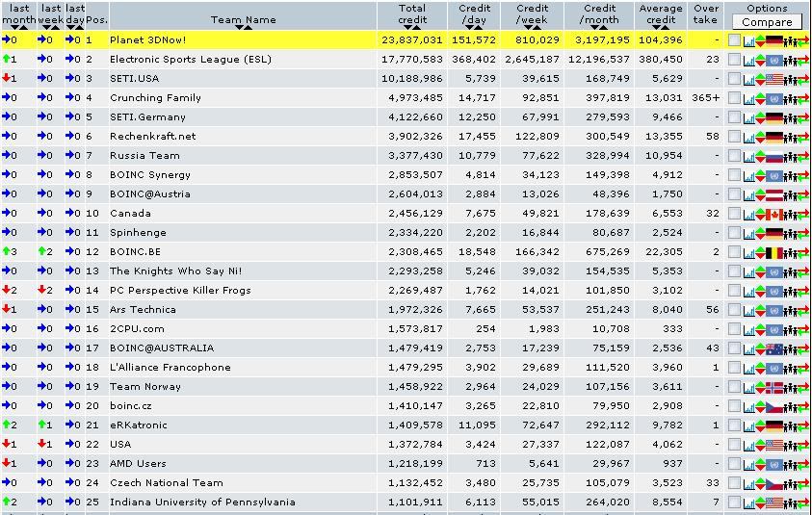Open the team members icon for Rechenkraft.net
Image resolution: width=812 pixels, height=515 pixels.
pos(790,138)
